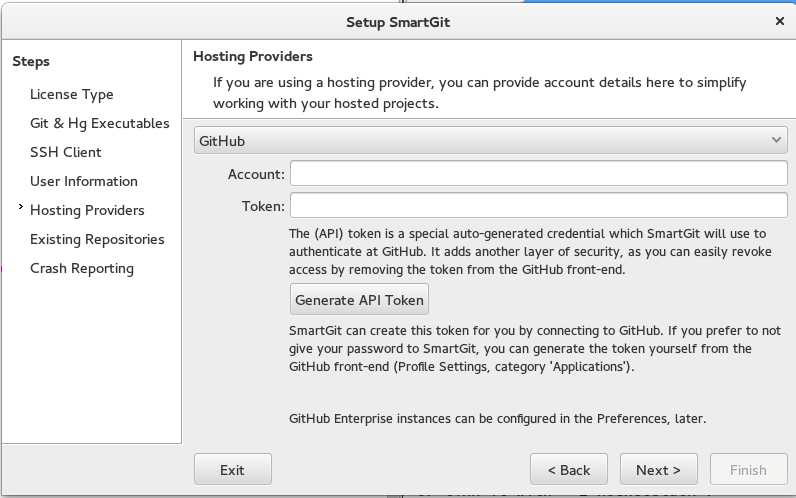Click the current-step arrow beside Hosting Providers
The width and height of the screenshot is (796, 498).
[x=21, y=207]
